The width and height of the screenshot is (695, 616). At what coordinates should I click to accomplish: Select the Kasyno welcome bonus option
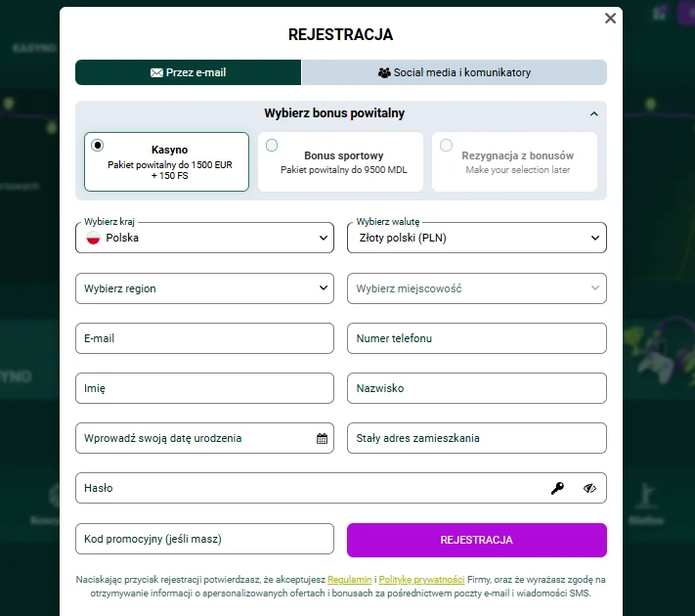[x=98, y=146]
